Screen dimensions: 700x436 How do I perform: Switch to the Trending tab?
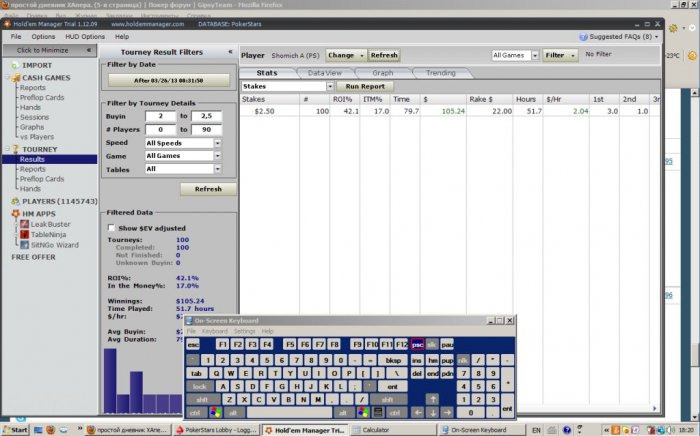pos(441,73)
